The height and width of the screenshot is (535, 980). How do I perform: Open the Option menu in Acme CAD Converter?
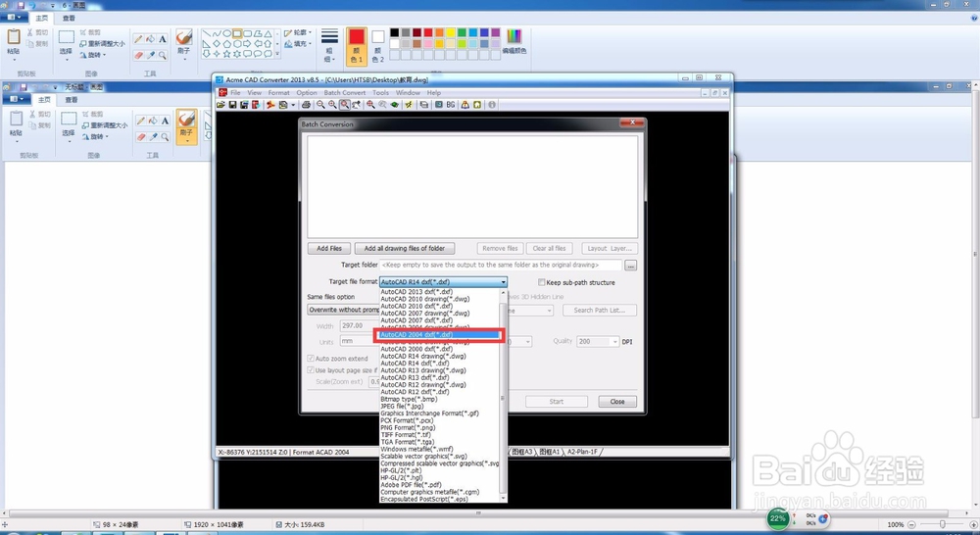tap(306, 92)
